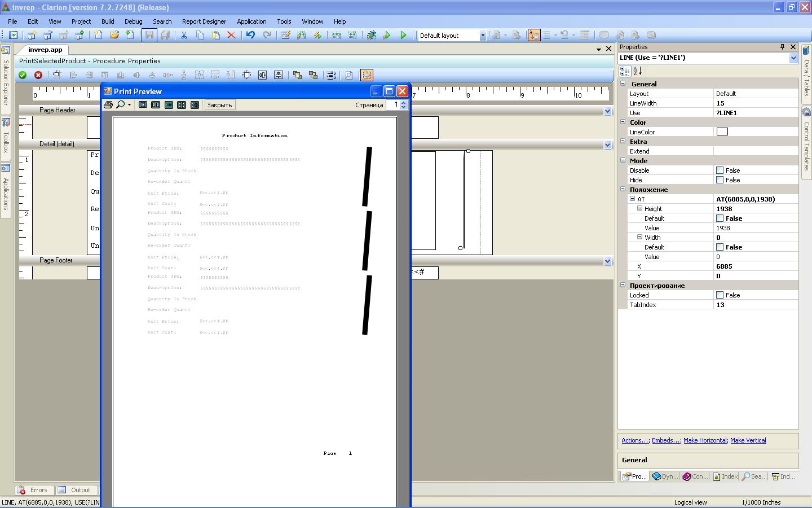
Task: Click the Bring to Front icon
Action: pyautogui.click(x=297, y=75)
